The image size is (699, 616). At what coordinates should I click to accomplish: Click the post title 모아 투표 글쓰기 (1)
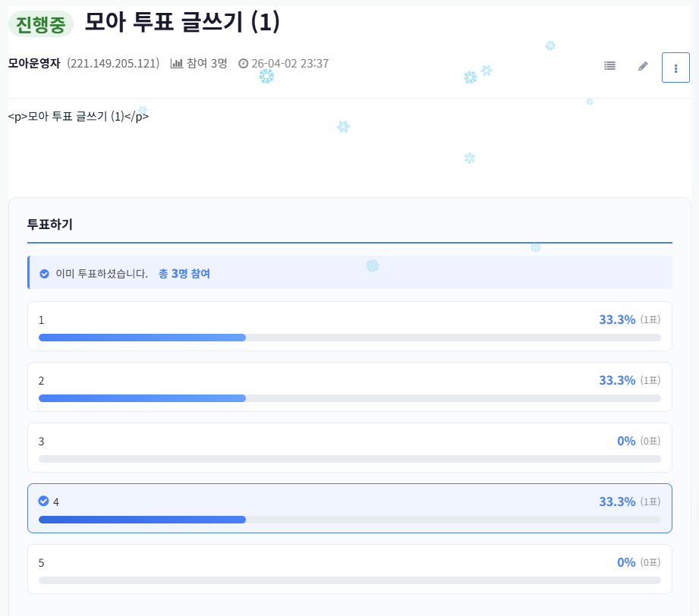click(182, 23)
